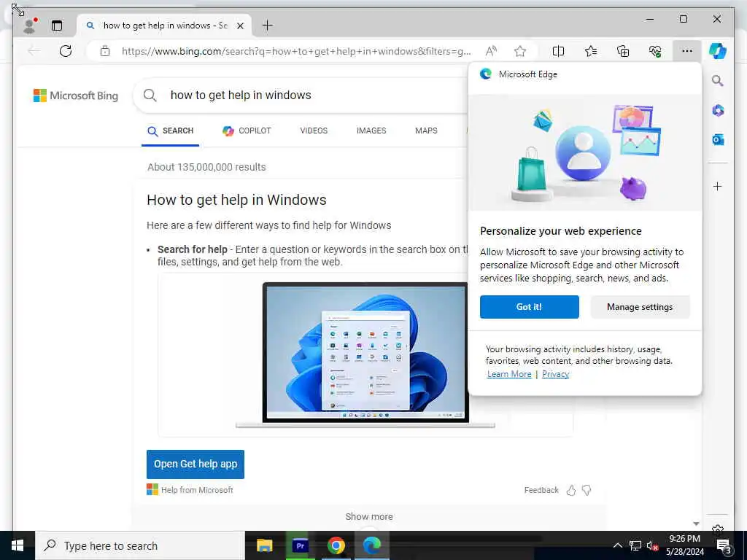Viewport: 747px width, 560px height.
Task: Open Premiere Pro from the taskbar
Action: pos(300,545)
